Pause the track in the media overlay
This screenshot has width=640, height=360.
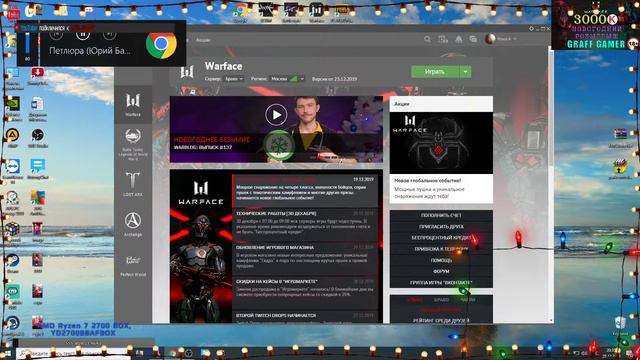point(83,34)
